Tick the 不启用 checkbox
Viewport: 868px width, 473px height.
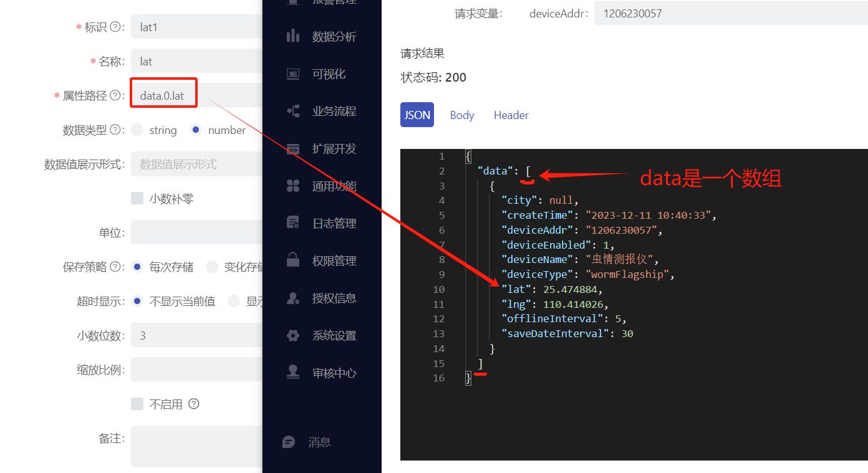click(137, 404)
